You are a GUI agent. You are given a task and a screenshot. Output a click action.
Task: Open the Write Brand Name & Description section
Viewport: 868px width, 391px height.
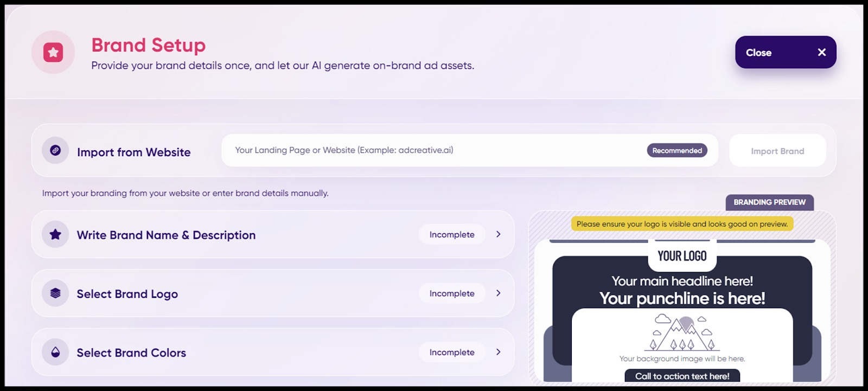click(x=166, y=235)
